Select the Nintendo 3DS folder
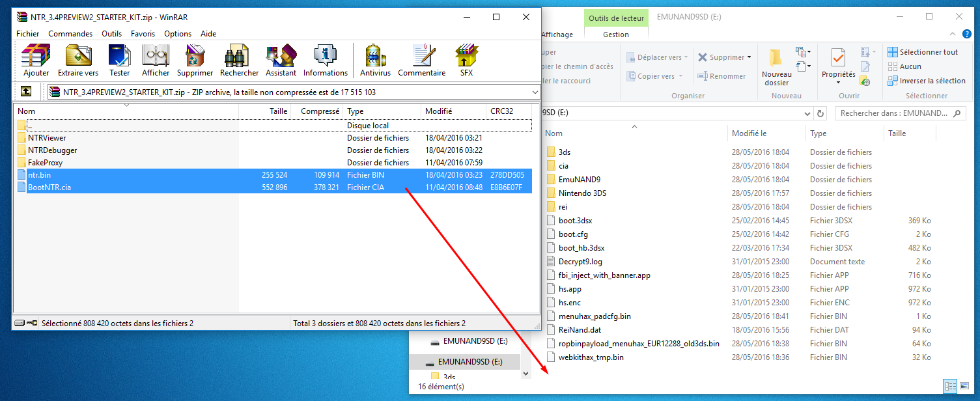This screenshot has height=401, width=980. (582, 193)
